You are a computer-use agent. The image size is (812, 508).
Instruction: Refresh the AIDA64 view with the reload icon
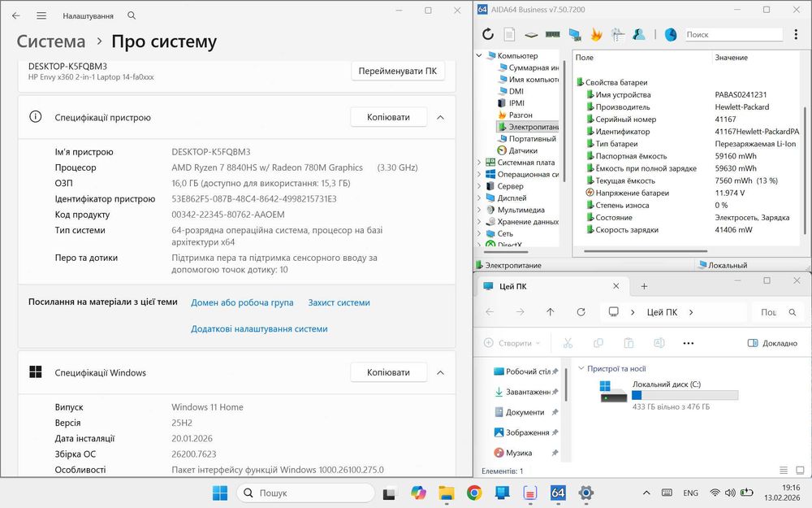488,34
